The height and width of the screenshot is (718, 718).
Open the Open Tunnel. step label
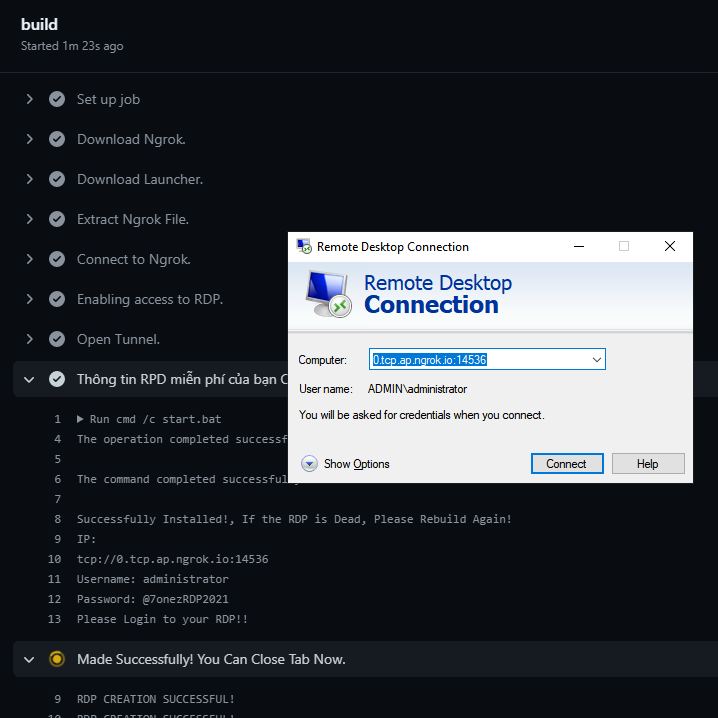click(x=119, y=339)
